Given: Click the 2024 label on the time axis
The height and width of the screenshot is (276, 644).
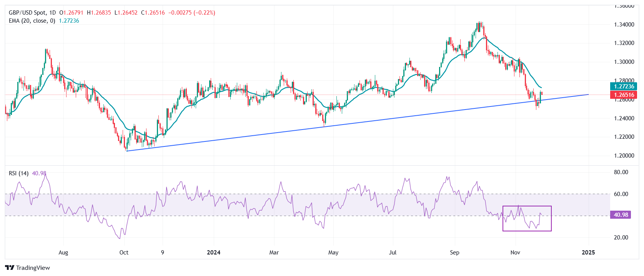Looking at the screenshot, I should (x=213, y=253).
